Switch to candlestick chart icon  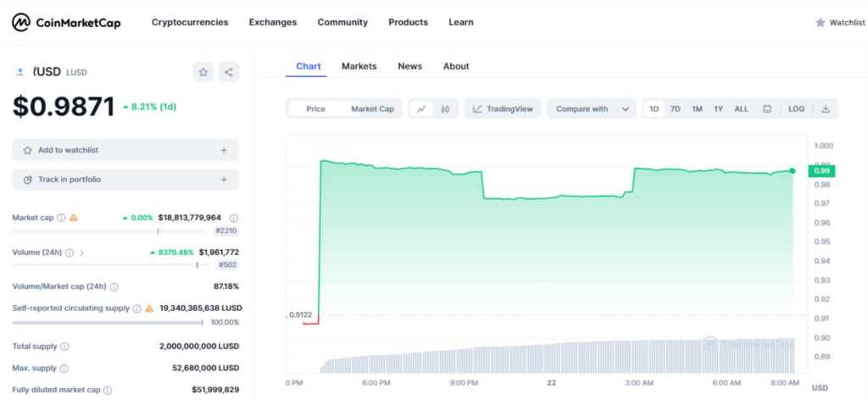[x=446, y=109]
